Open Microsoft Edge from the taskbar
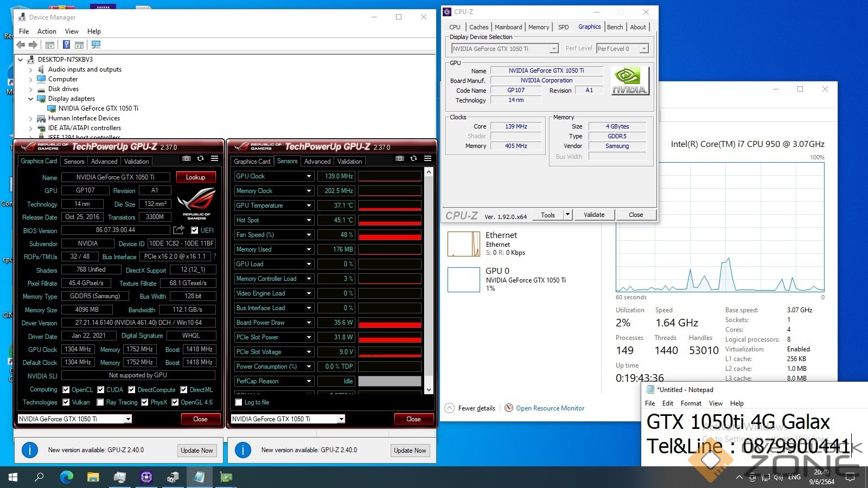Screen dimensions: 868x488 coord(66,477)
